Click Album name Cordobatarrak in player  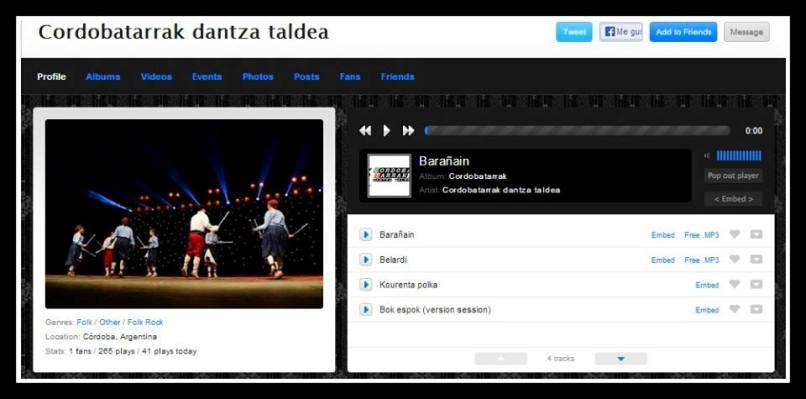pos(478,176)
